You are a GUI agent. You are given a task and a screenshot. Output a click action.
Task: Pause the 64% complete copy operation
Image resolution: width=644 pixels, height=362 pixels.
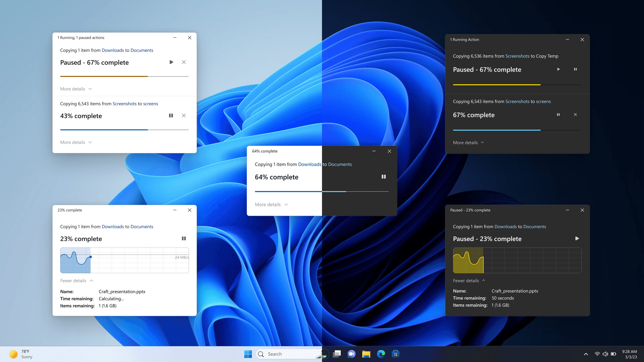[384, 177]
